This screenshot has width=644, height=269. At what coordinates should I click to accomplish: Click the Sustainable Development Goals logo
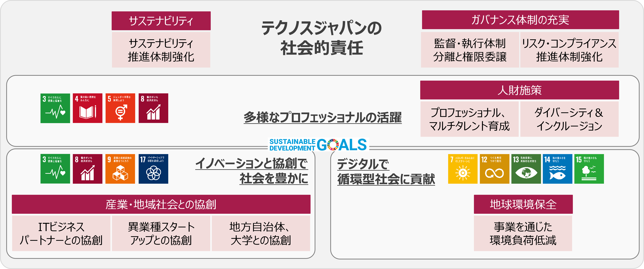(x=318, y=145)
